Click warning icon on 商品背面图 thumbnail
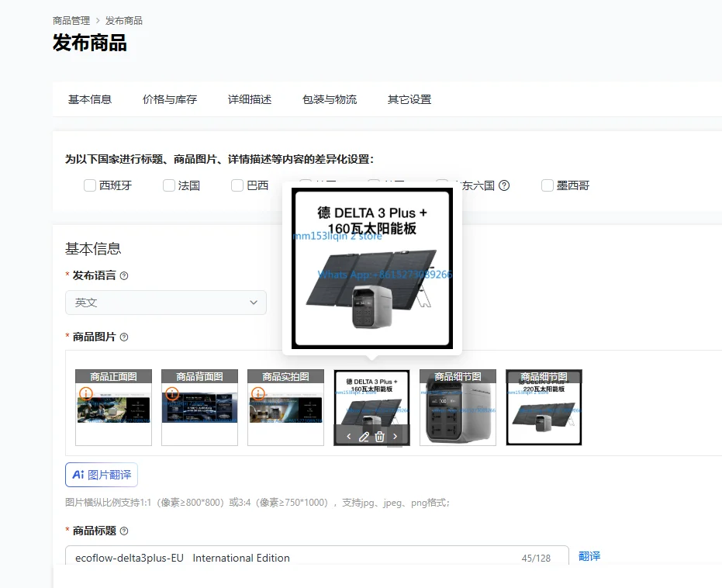This screenshot has width=722, height=588. pyautogui.click(x=172, y=393)
